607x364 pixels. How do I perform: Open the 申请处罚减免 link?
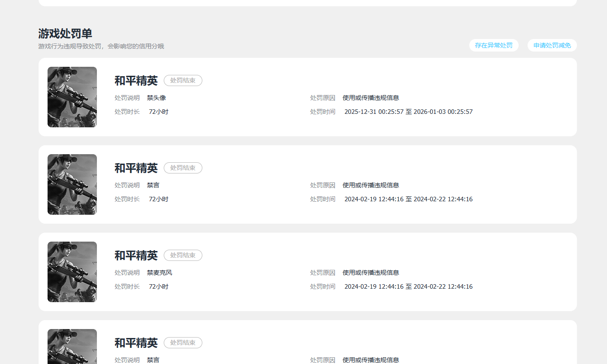click(x=552, y=45)
